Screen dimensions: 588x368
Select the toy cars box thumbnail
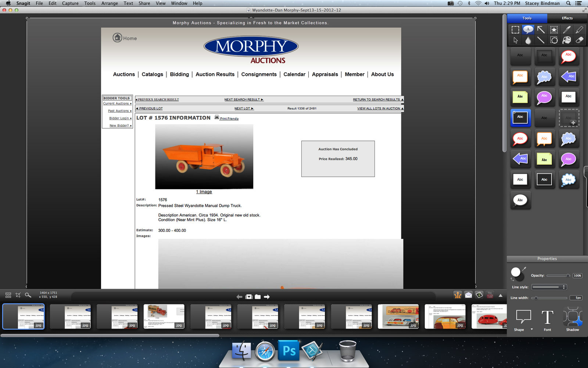(398, 316)
